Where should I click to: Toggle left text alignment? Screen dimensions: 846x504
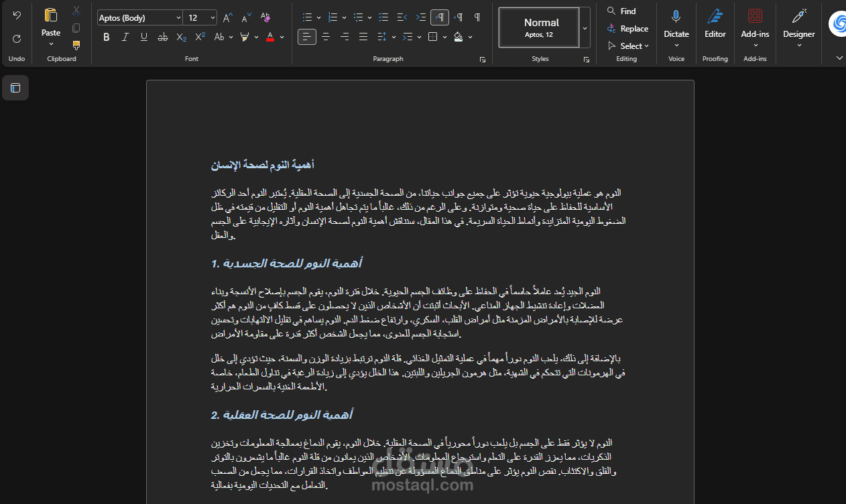pos(307,37)
